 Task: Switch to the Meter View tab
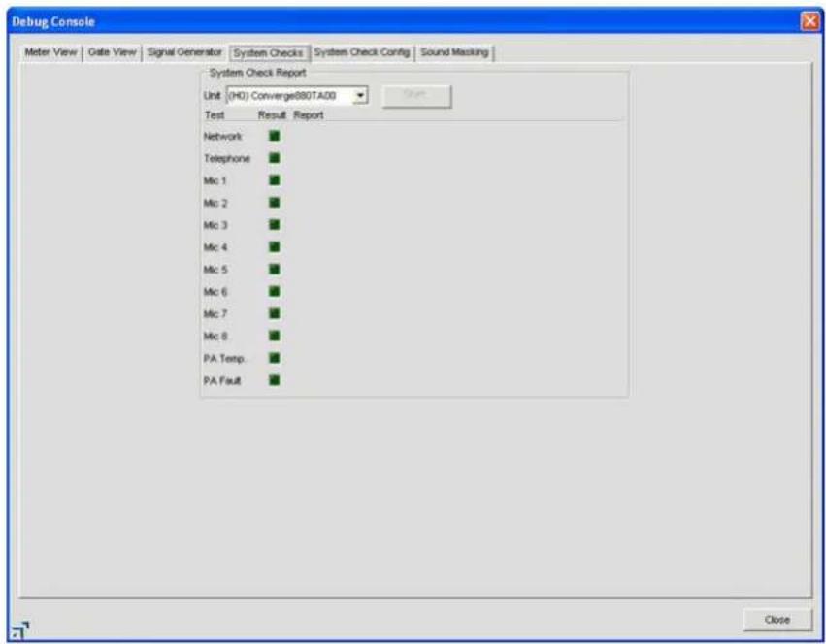click(x=51, y=52)
